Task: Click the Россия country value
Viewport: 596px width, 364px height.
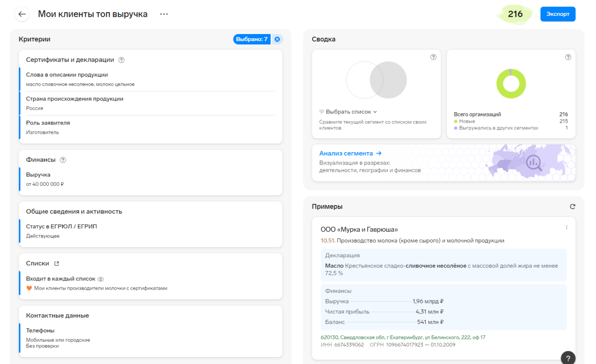Action: [34, 108]
